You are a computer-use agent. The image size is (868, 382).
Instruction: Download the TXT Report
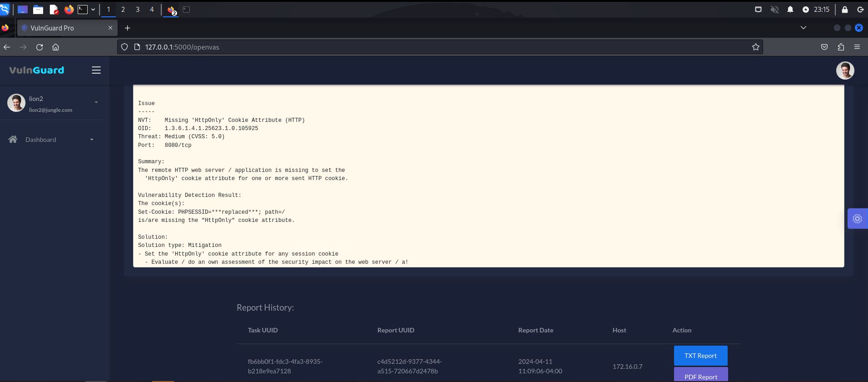click(x=701, y=356)
